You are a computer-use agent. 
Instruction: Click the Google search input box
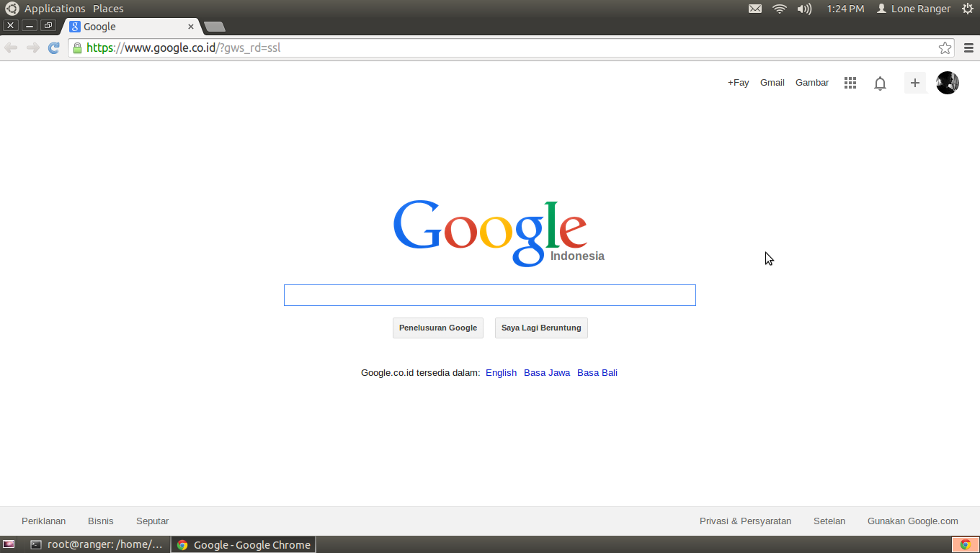490,295
